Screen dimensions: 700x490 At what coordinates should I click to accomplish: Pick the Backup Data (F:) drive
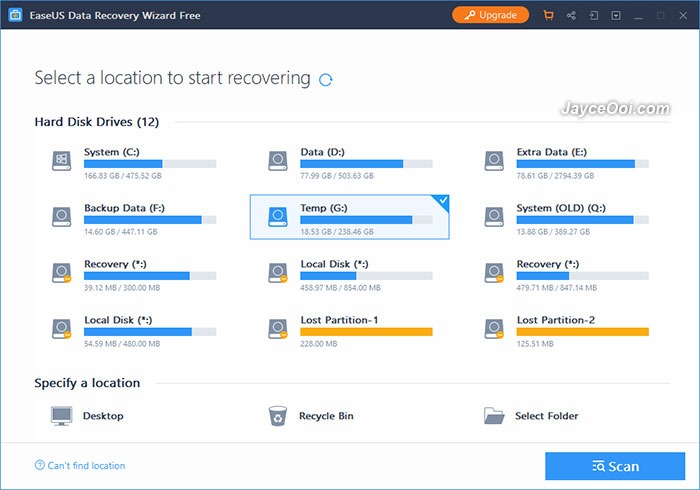point(134,218)
